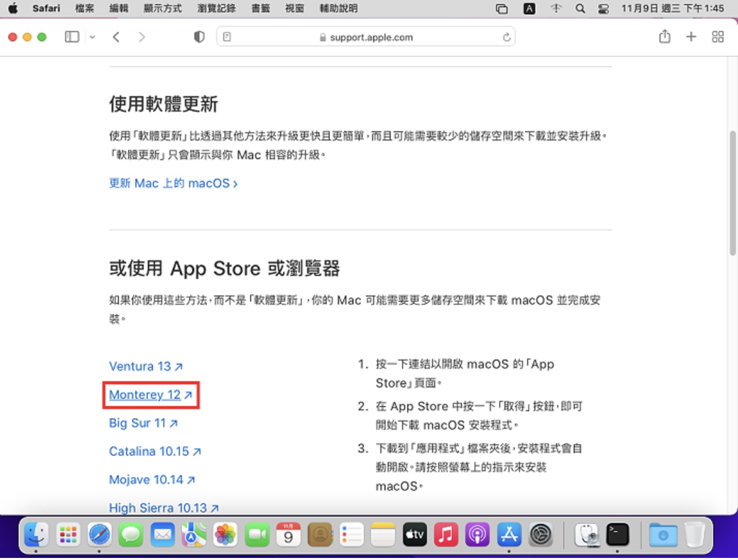Open the Big Sur 11 link
Image resolution: width=738 pixels, height=560 pixels.
tap(143, 423)
